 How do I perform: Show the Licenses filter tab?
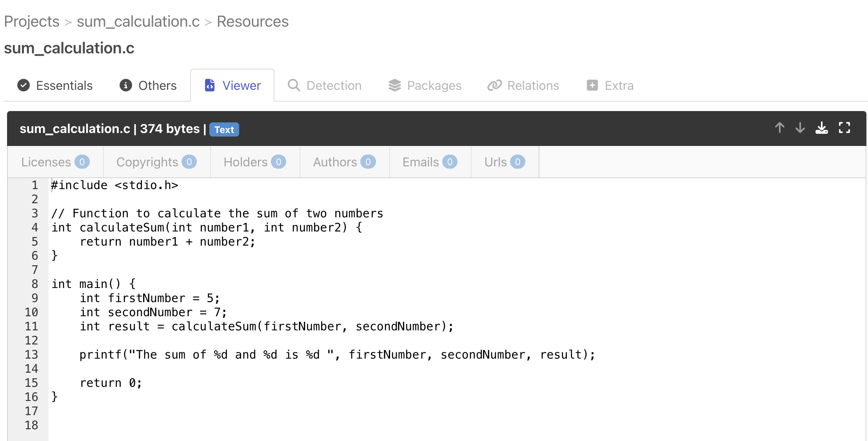pyautogui.click(x=55, y=162)
